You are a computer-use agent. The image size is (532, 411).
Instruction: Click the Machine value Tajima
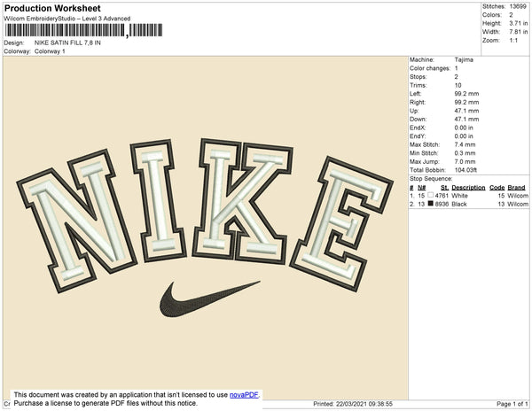coord(464,59)
